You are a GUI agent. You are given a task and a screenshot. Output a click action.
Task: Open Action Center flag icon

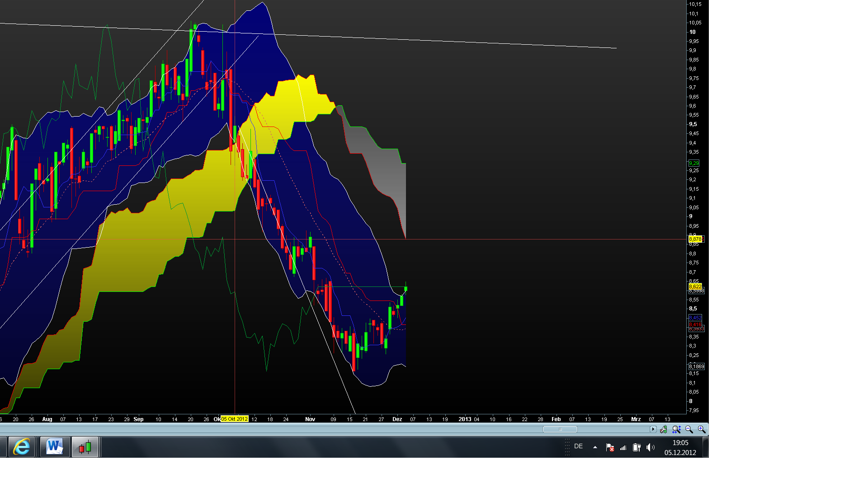(609, 447)
